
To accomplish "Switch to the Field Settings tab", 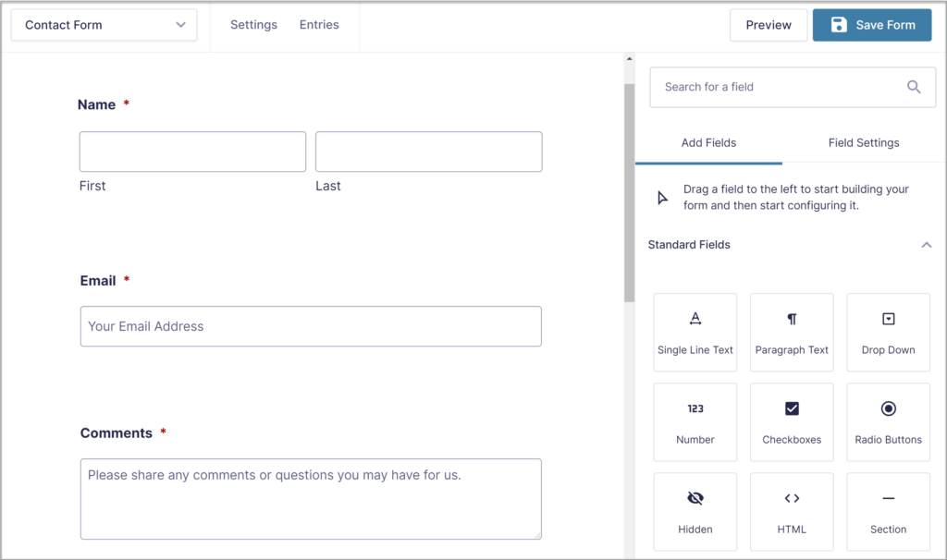I will 863,142.
